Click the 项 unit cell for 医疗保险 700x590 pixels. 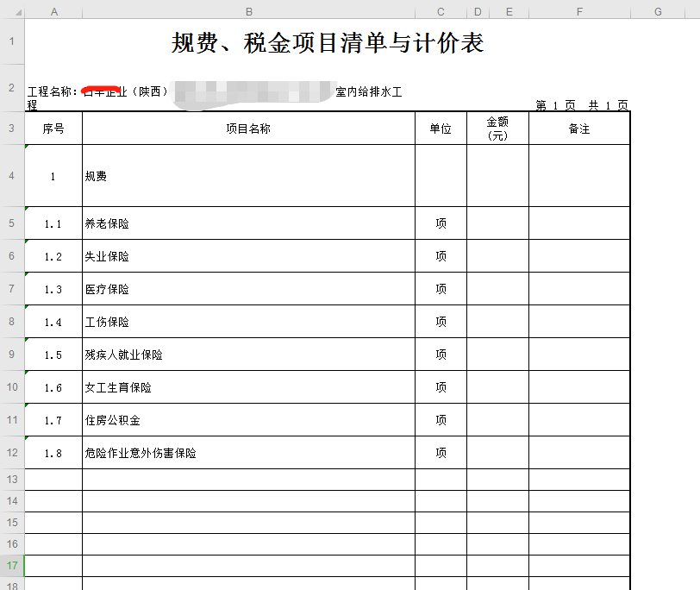[x=441, y=289]
